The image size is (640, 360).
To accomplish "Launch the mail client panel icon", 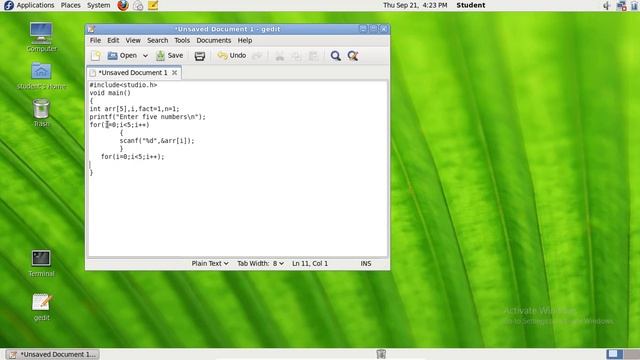I will 138,5.
